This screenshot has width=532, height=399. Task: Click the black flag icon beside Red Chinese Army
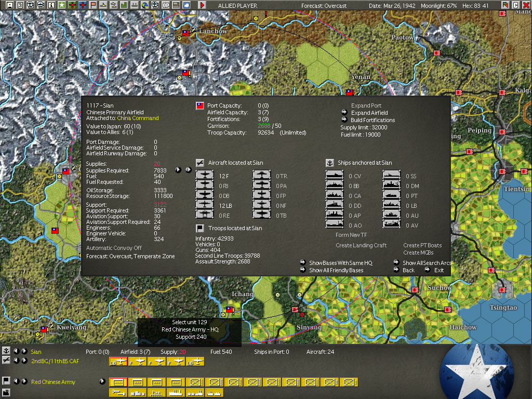[x=6, y=381]
